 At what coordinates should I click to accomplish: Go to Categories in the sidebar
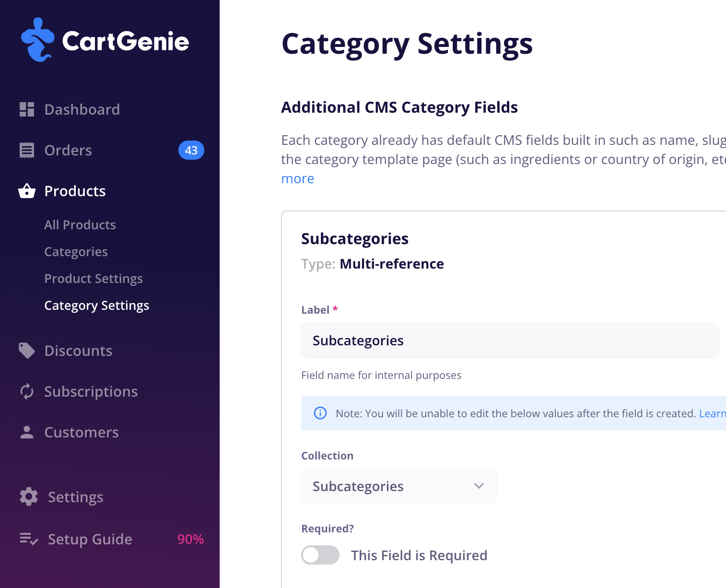pyautogui.click(x=76, y=252)
